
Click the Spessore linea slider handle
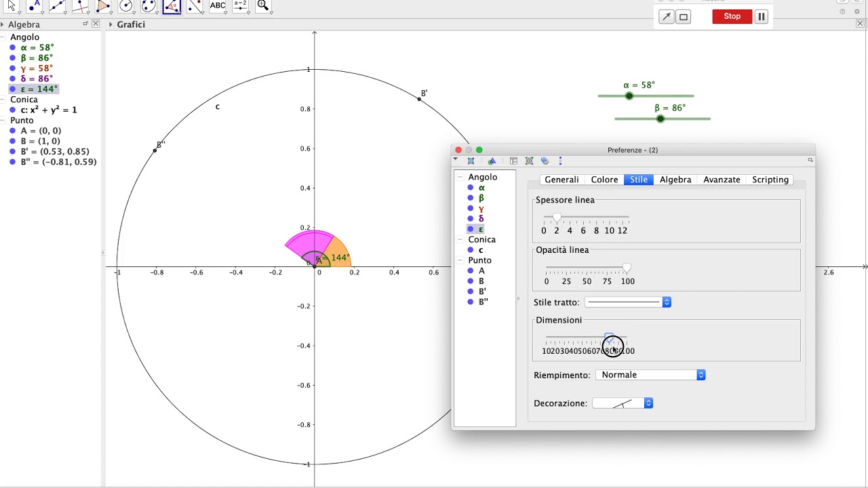557,218
